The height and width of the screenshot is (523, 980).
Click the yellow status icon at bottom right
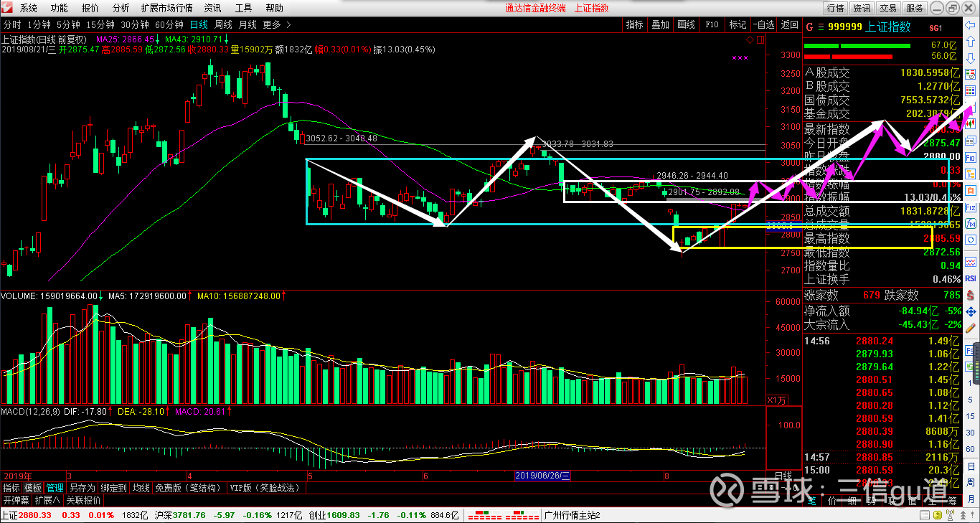[x=938, y=515]
